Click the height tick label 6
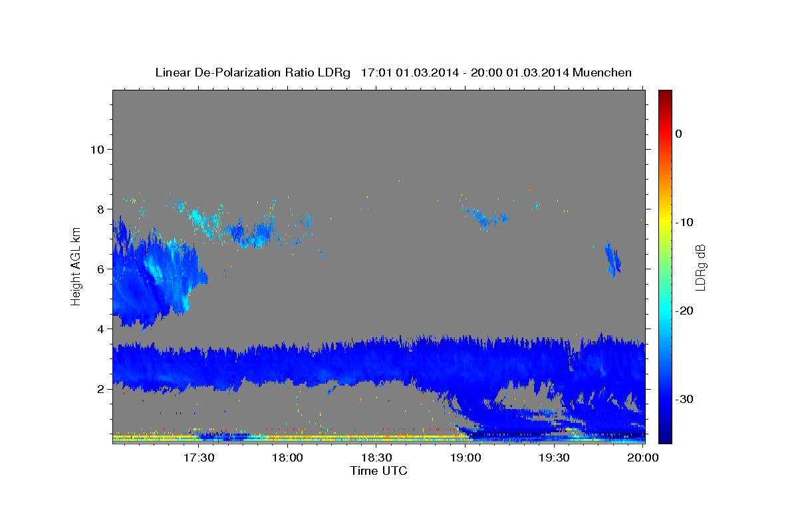Image resolution: width=798 pixels, height=532 pixels. point(101,269)
